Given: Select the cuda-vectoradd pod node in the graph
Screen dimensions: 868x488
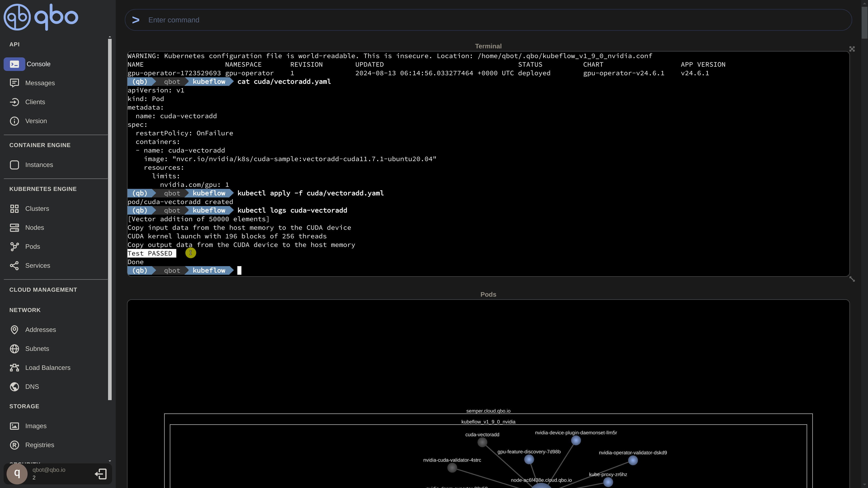Looking at the screenshot, I should click(x=482, y=442).
